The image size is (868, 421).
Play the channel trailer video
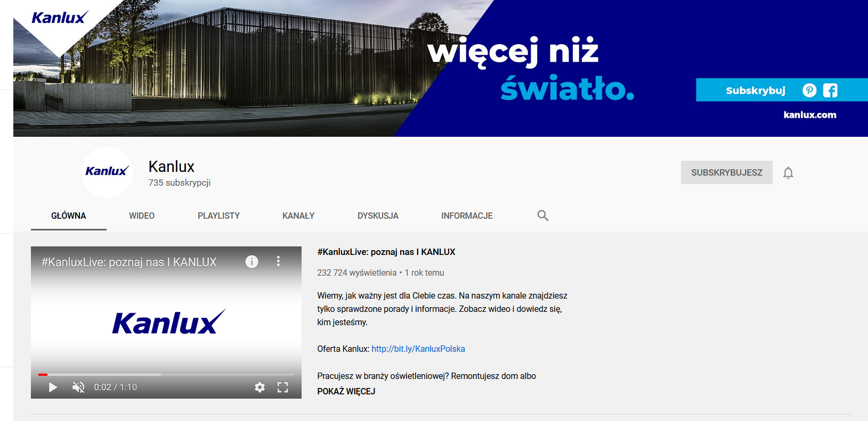53,387
